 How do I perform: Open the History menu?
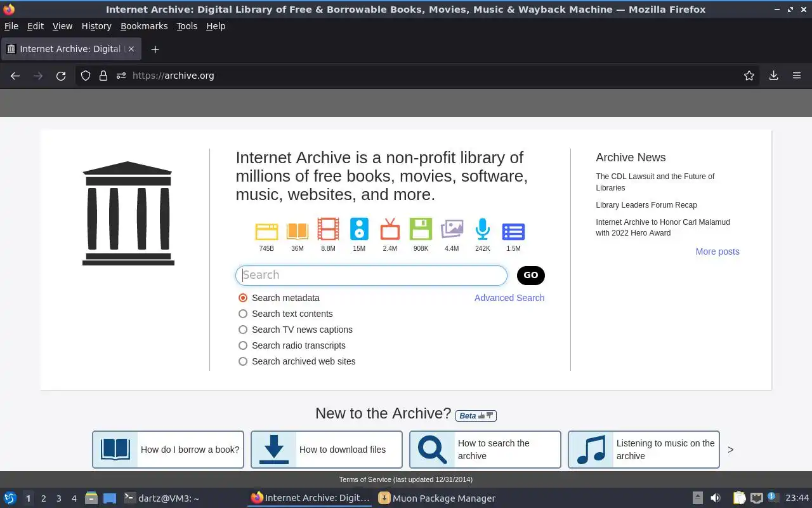coord(96,26)
